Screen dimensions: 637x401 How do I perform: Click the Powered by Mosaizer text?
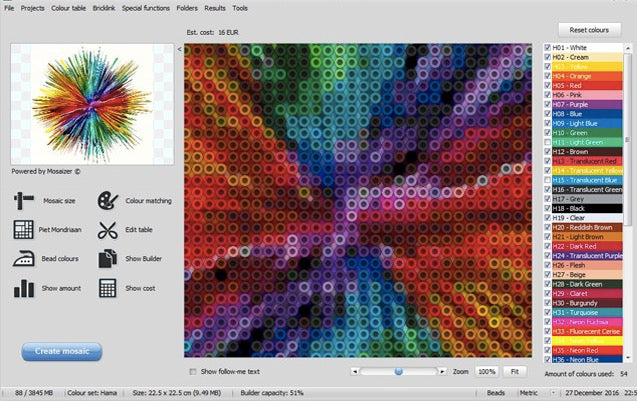(x=46, y=171)
